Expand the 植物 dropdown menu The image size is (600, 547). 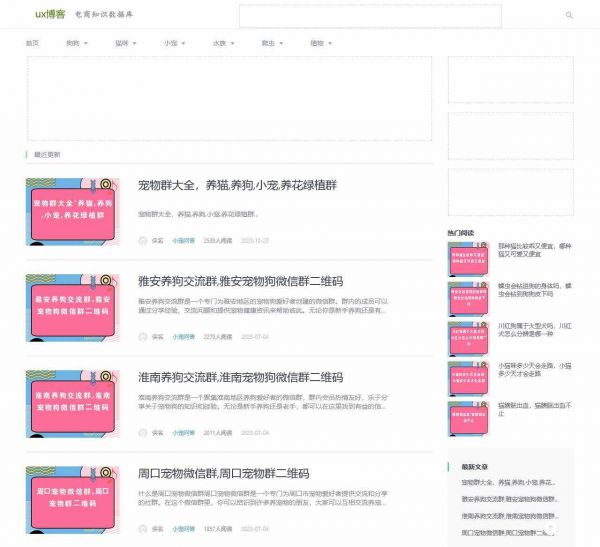click(321, 43)
